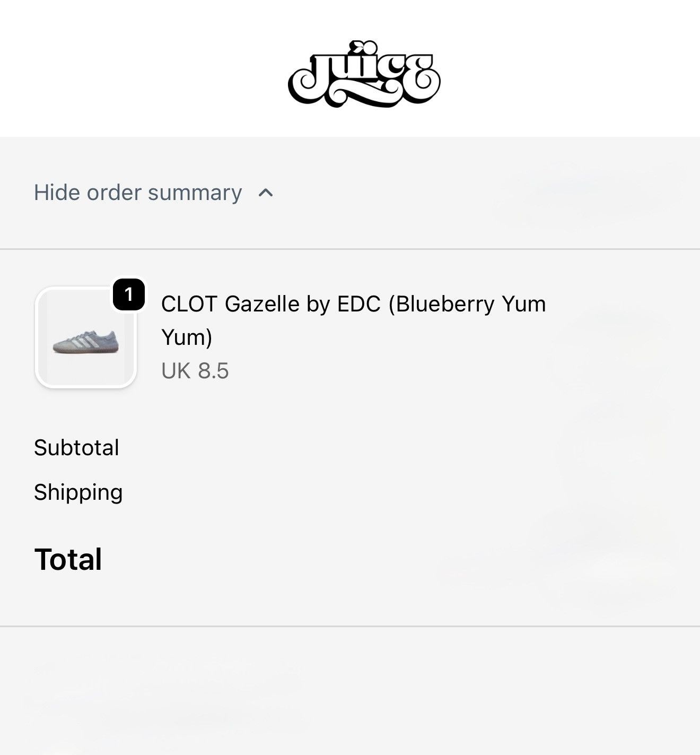Click the divider line under Hide order summary
The image size is (700, 755).
(x=350, y=249)
